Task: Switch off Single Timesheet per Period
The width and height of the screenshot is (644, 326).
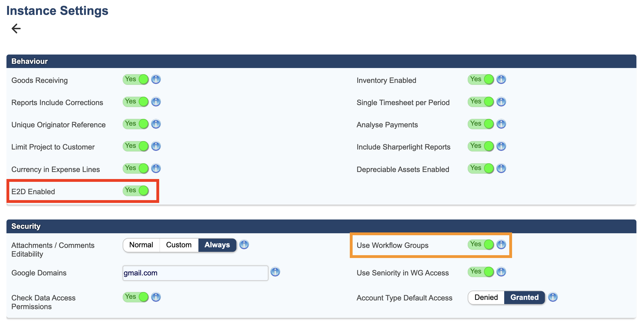Action: pyautogui.click(x=481, y=101)
